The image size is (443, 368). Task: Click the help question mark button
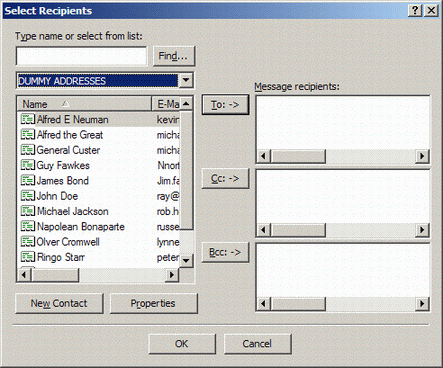coord(415,10)
